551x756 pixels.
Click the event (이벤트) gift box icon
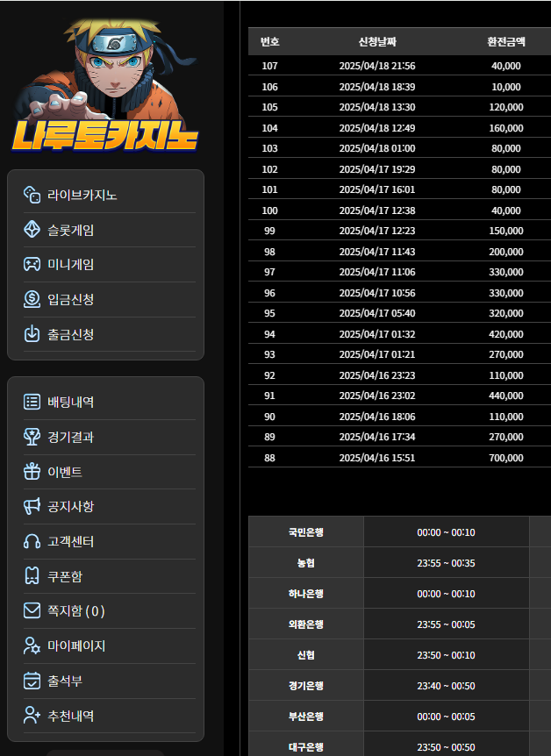(x=32, y=472)
